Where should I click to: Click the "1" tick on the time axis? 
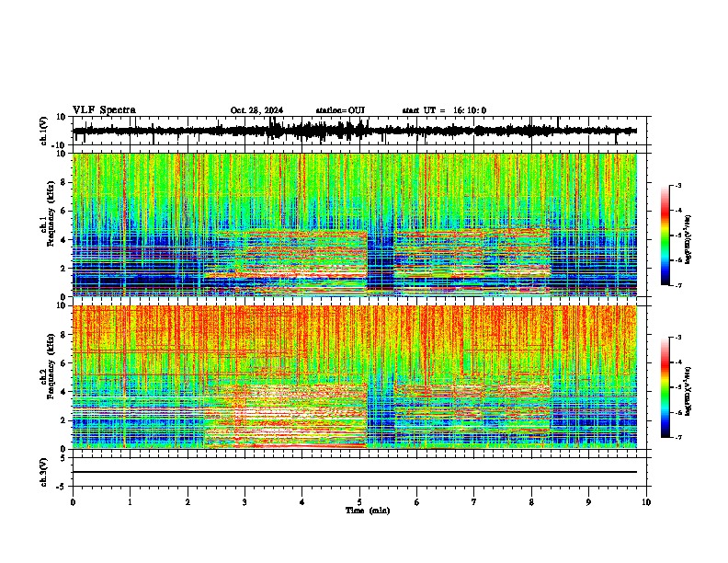click(130, 502)
